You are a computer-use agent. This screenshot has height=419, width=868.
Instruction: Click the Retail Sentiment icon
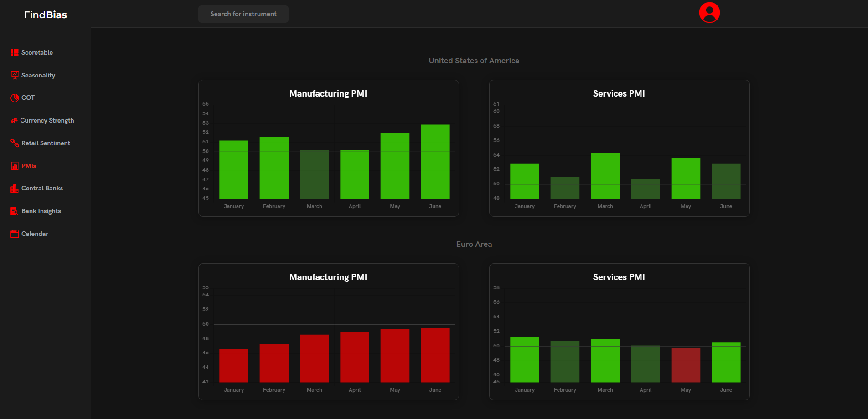pyautogui.click(x=15, y=143)
